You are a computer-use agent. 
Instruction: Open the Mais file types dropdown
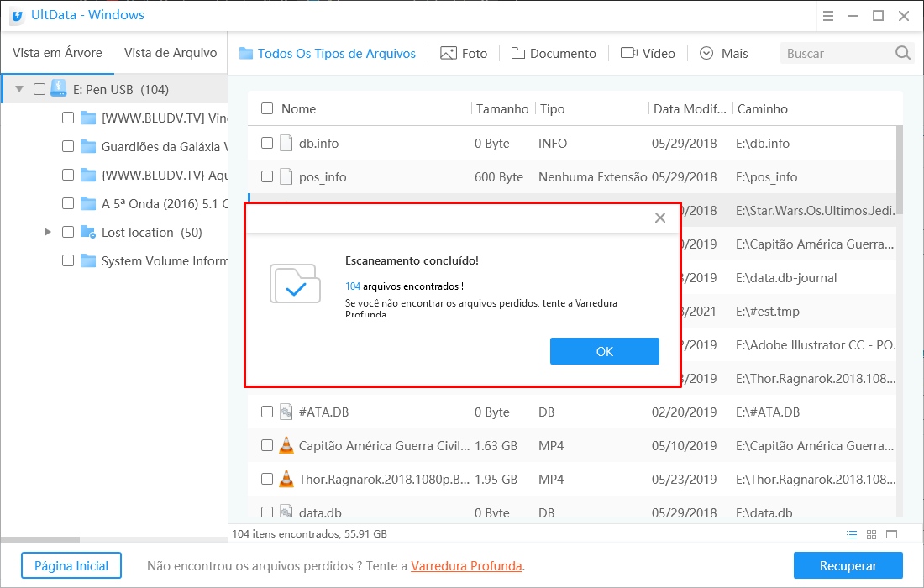point(723,53)
